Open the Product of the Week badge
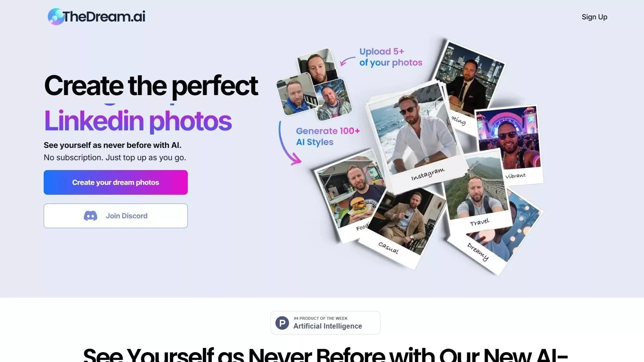This screenshot has height=362, width=644. coord(325,323)
